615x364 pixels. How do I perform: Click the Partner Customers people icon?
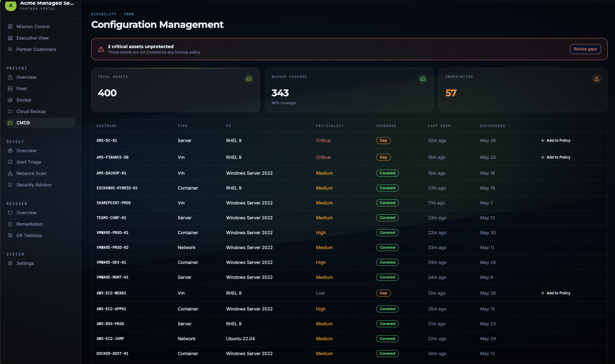pos(10,49)
